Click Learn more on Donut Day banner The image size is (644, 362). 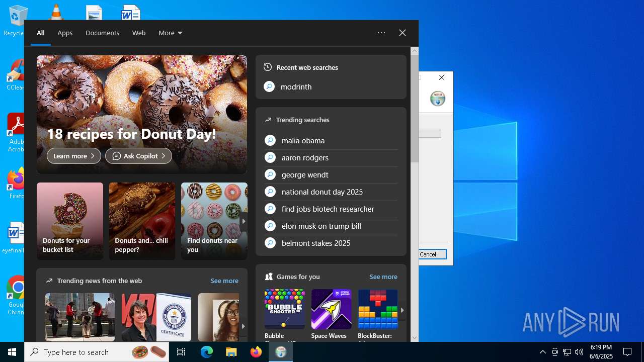(74, 156)
